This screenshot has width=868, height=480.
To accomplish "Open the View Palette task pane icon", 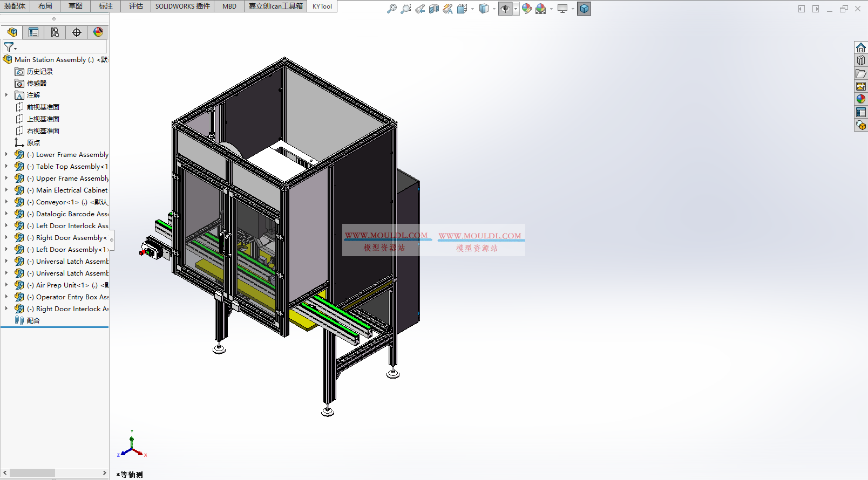I will point(861,86).
